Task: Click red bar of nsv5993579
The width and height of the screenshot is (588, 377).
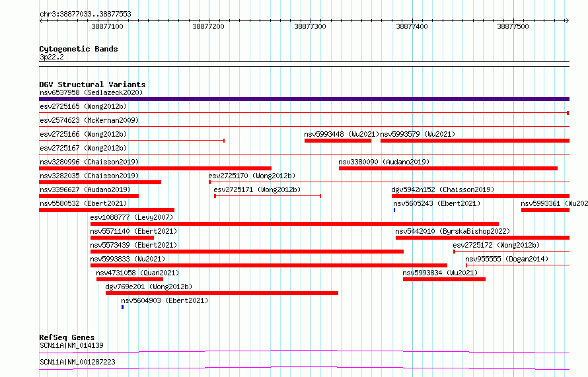Action: tap(475, 141)
